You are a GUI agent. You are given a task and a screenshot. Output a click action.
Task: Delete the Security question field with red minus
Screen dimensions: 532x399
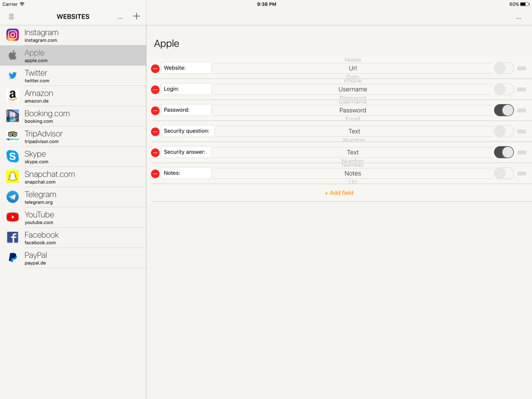(x=155, y=131)
